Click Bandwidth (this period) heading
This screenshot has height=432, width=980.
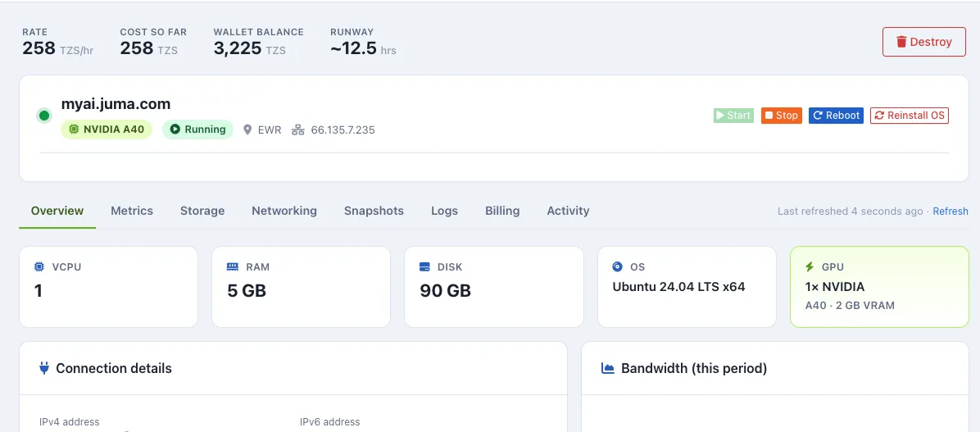[x=694, y=368]
